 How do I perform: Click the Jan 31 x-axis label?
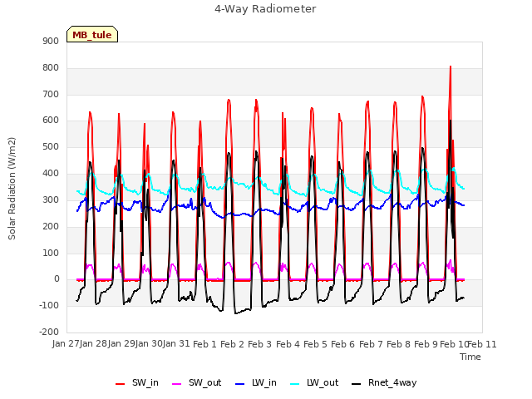tap(176, 344)
